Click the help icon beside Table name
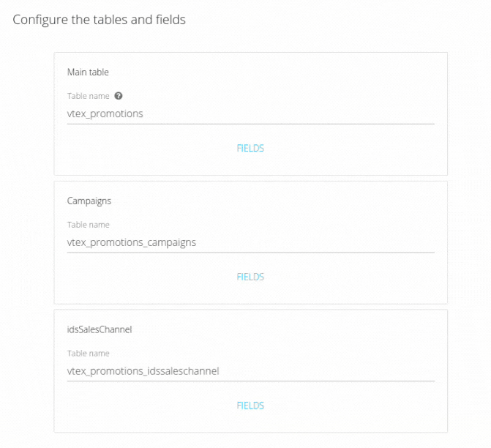Viewport: 491px width, 448px height. (119, 96)
